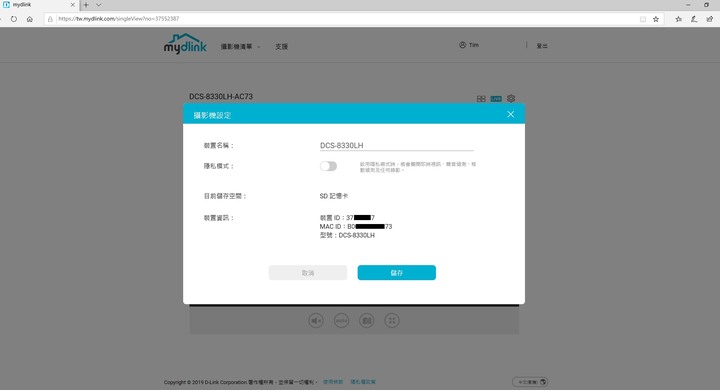Open the favorites hub icon
Viewport: 720px width, 390px height.
click(x=678, y=19)
